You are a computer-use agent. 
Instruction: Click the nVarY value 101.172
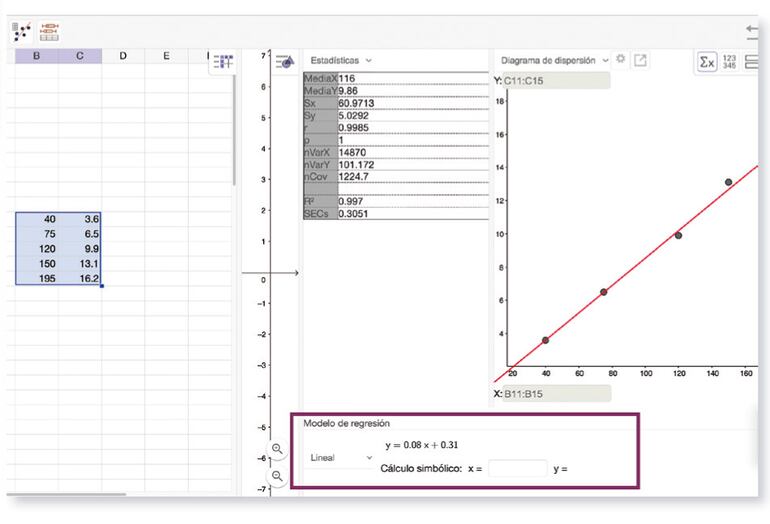pyautogui.click(x=357, y=165)
